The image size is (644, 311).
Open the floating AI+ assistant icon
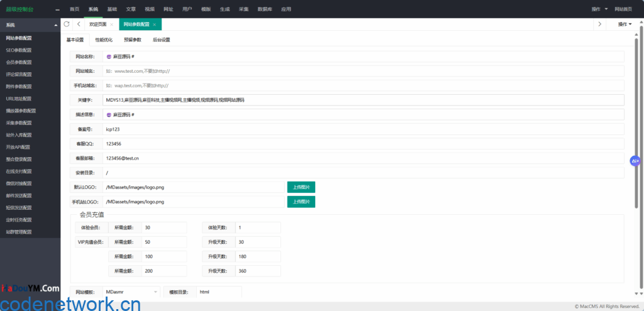pos(635,161)
